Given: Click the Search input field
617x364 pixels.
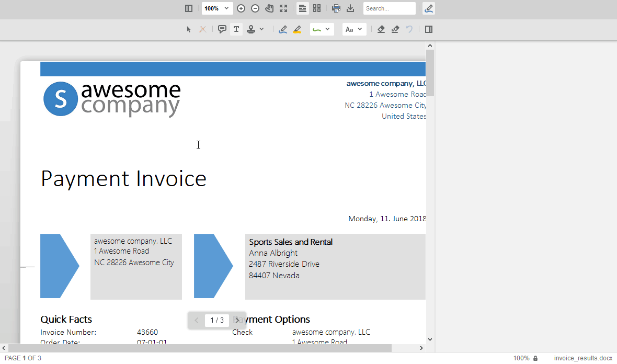Looking at the screenshot, I should point(389,8).
